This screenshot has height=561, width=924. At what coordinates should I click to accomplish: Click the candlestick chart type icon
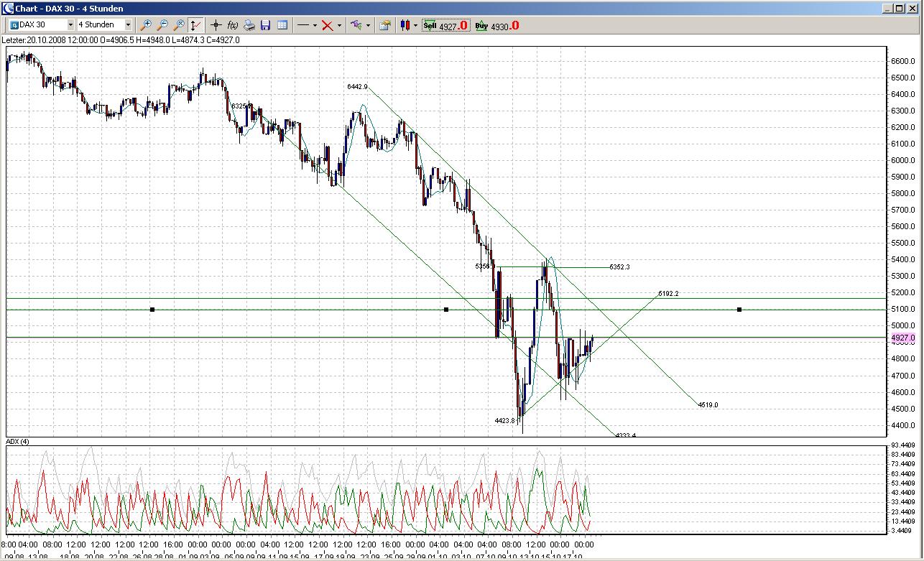coord(405,25)
